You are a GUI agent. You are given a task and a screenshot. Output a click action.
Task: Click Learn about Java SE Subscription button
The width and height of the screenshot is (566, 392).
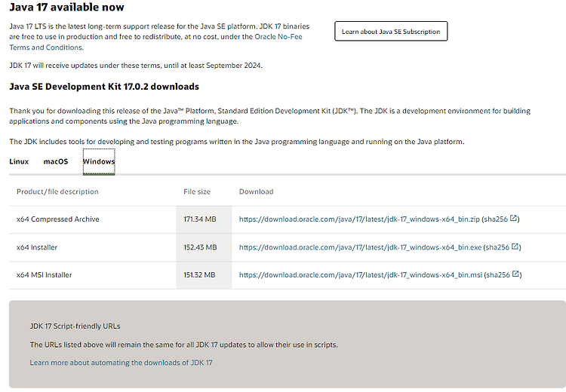pos(391,32)
